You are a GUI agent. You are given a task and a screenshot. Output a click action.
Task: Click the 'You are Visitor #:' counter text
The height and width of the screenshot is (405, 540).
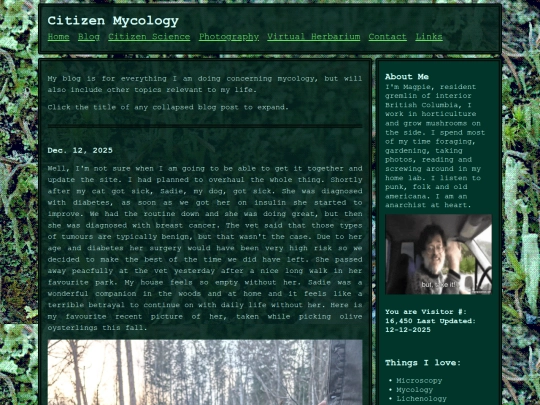pos(426,312)
